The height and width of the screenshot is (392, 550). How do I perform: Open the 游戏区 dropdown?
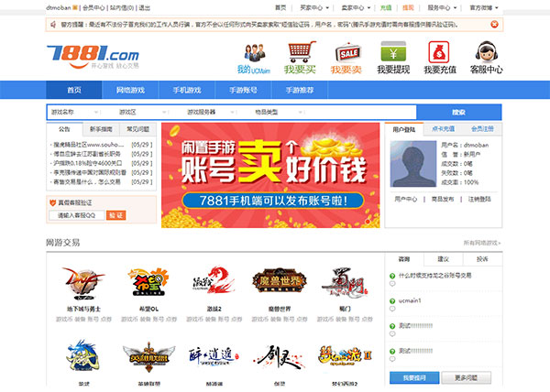point(142,112)
